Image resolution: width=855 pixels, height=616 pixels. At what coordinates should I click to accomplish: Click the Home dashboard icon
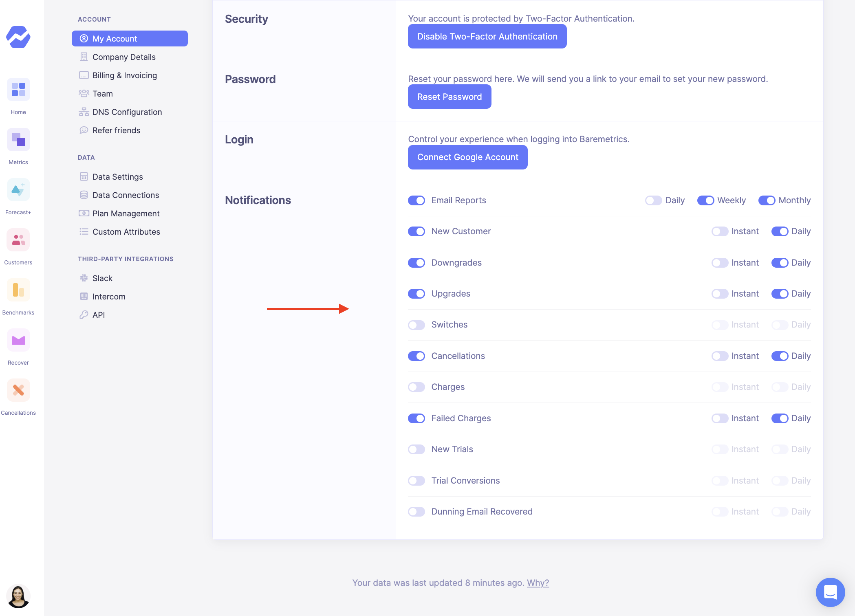coord(18,90)
